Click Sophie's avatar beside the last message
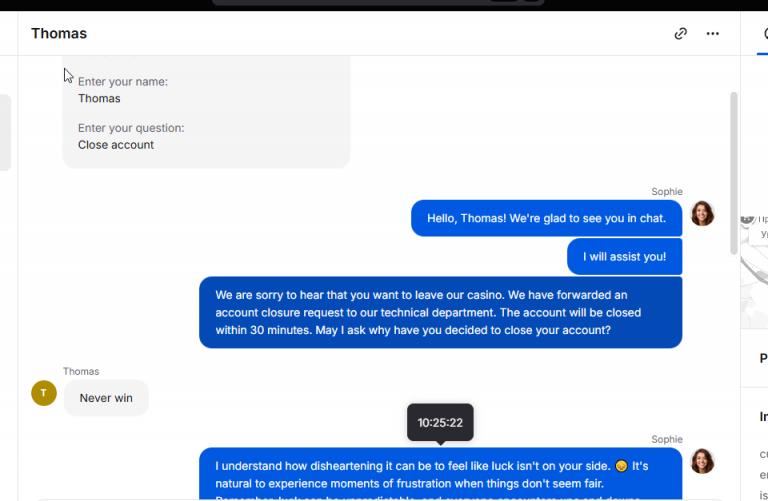 tap(702, 461)
